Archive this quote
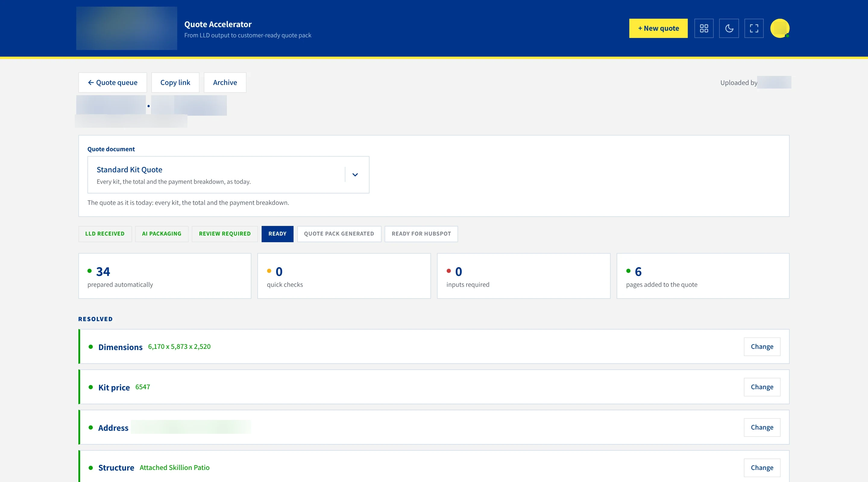The image size is (868, 482). (225, 83)
